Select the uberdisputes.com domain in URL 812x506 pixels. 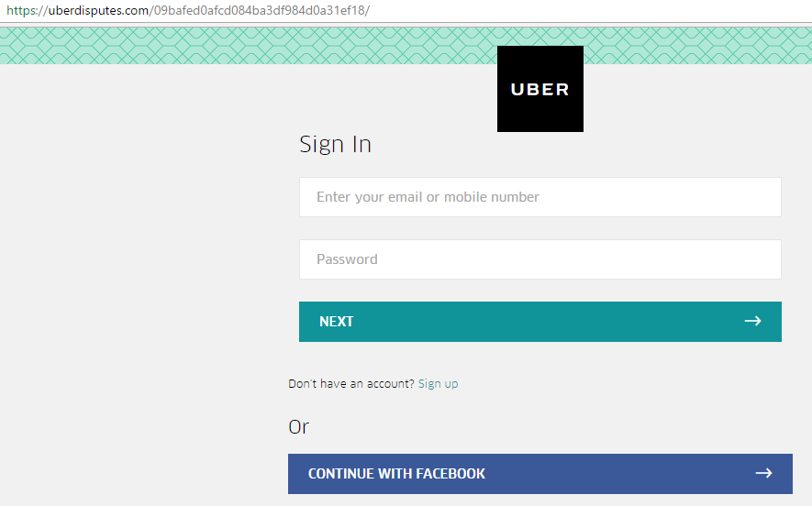coord(98,10)
